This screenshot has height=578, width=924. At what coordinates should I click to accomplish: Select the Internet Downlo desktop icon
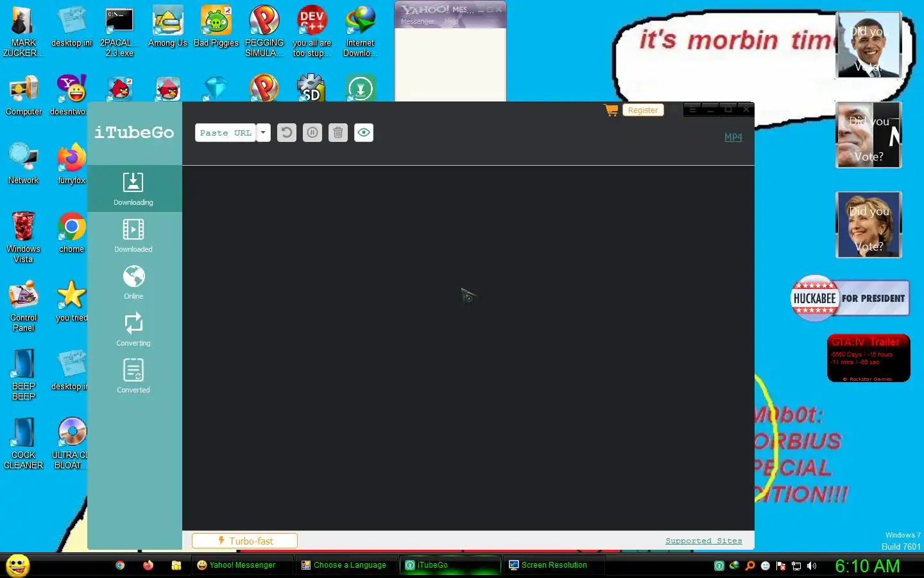click(x=360, y=32)
